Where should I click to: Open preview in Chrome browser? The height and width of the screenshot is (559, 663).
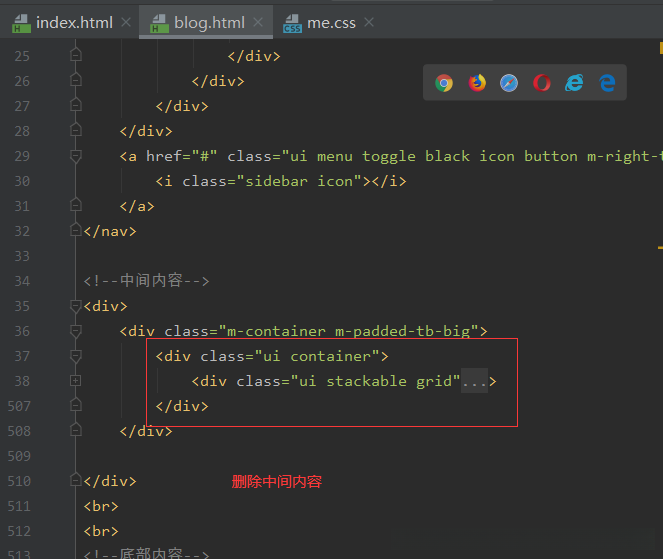pyautogui.click(x=444, y=83)
